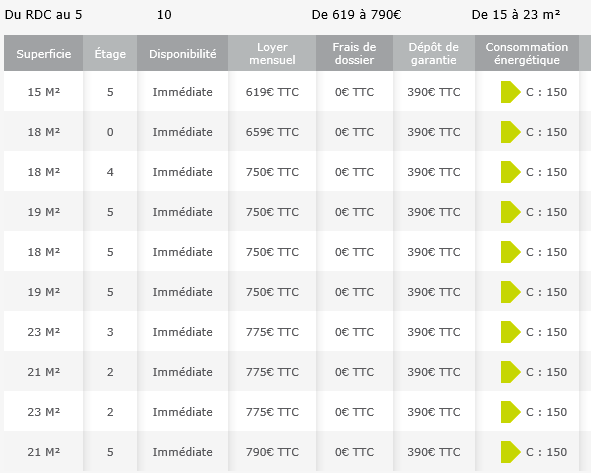The height and width of the screenshot is (473, 591).
Task: Sort by Étage column header
Action: pyautogui.click(x=110, y=53)
